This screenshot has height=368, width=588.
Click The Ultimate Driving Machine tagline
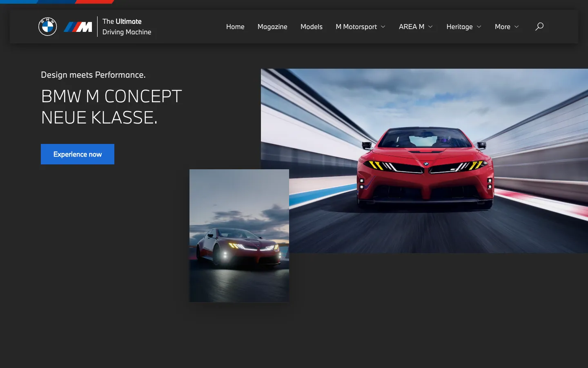pos(127,27)
